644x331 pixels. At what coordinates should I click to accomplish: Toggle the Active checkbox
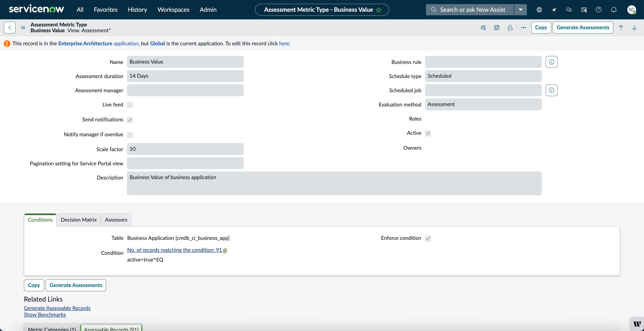coord(428,133)
